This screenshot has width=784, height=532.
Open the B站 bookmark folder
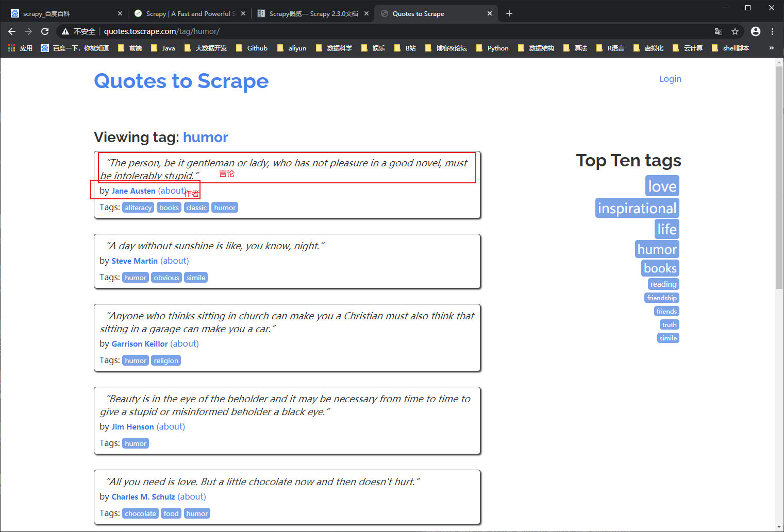pyautogui.click(x=405, y=48)
